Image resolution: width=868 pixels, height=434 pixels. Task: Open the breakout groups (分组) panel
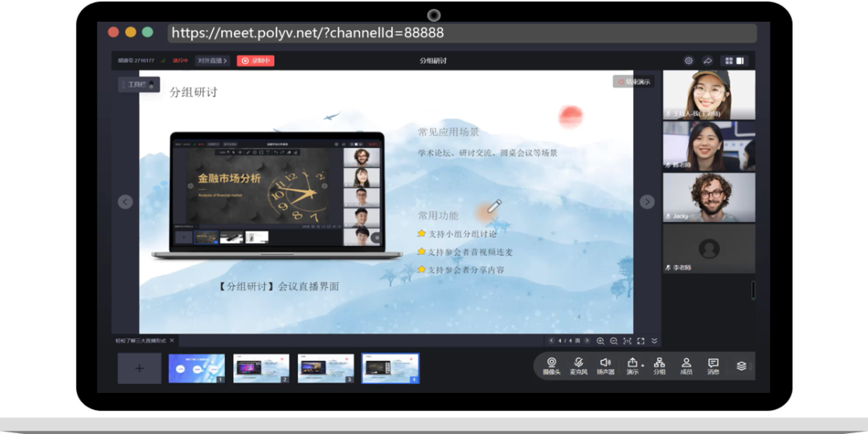(659, 366)
